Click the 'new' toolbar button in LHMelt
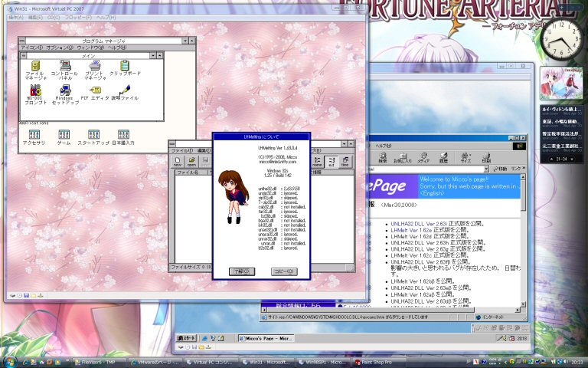The height and width of the screenshot is (368, 588). pos(178,162)
